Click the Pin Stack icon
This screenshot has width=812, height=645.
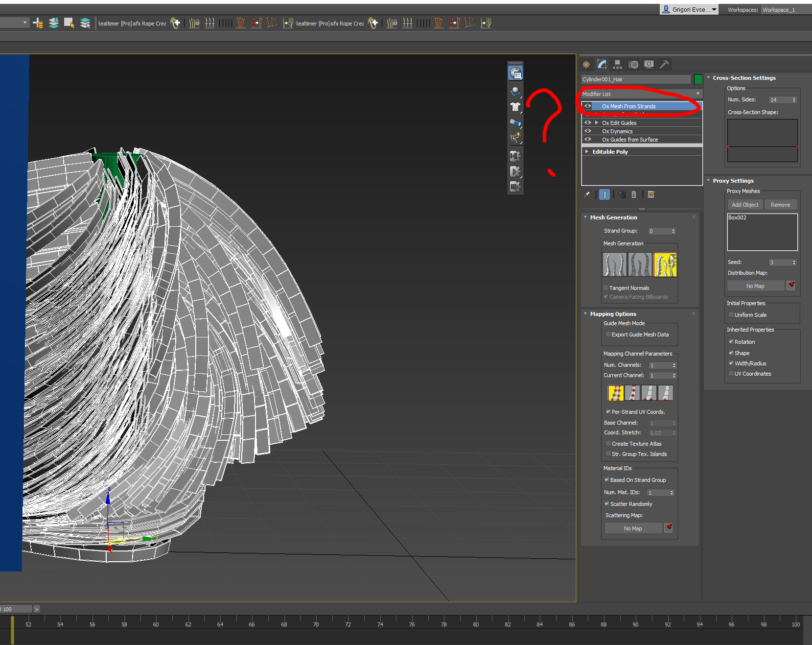[x=587, y=195]
